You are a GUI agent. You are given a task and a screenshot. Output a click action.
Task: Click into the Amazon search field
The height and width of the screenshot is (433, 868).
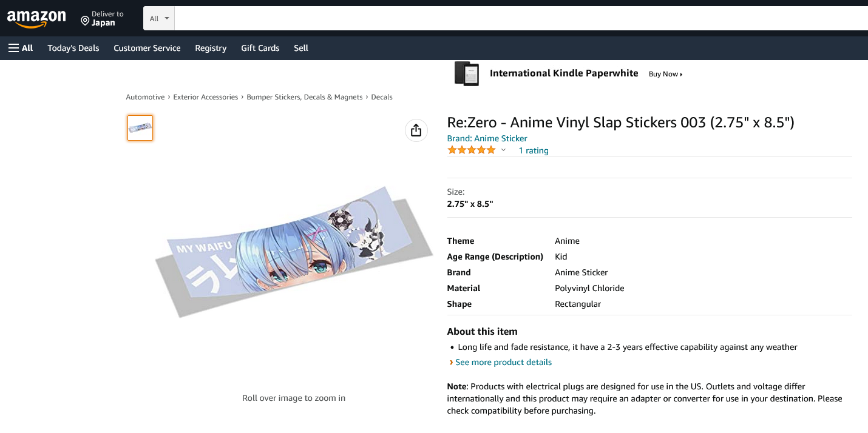point(516,19)
